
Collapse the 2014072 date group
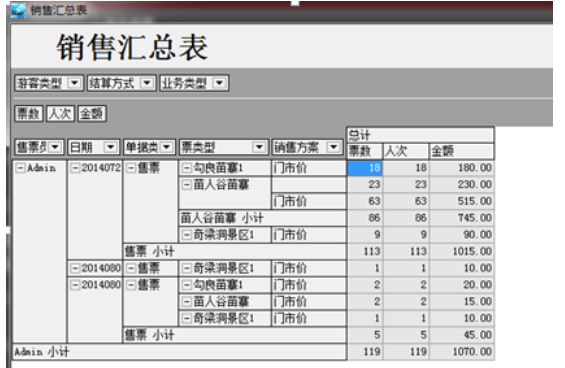[75, 168]
